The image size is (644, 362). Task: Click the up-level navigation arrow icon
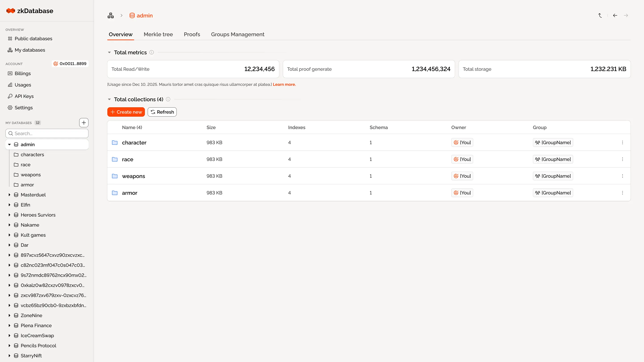pos(600,15)
